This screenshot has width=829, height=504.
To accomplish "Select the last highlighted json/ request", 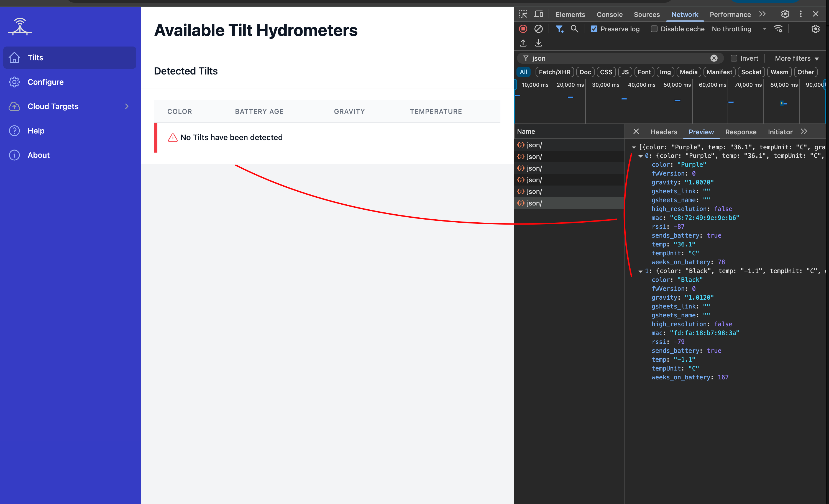I will [569, 203].
